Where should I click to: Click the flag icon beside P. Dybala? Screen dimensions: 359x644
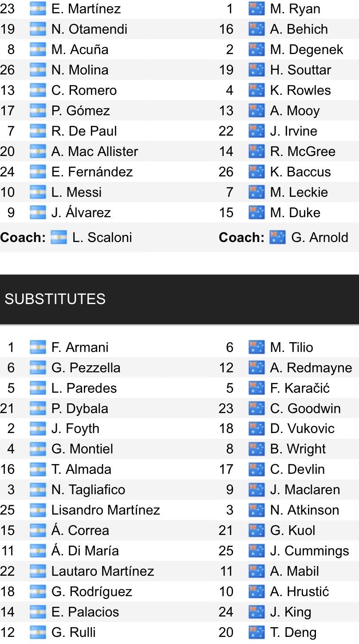click(38, 408)
